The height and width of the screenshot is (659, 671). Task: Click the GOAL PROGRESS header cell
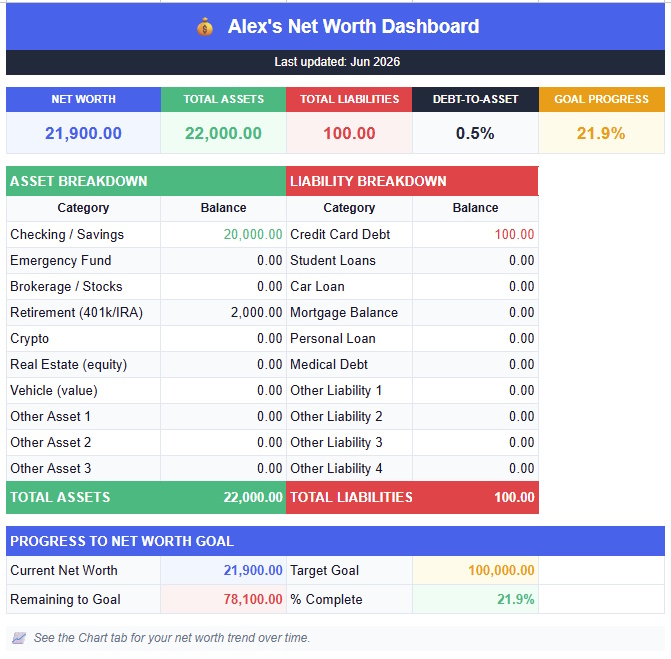point(602,99)
